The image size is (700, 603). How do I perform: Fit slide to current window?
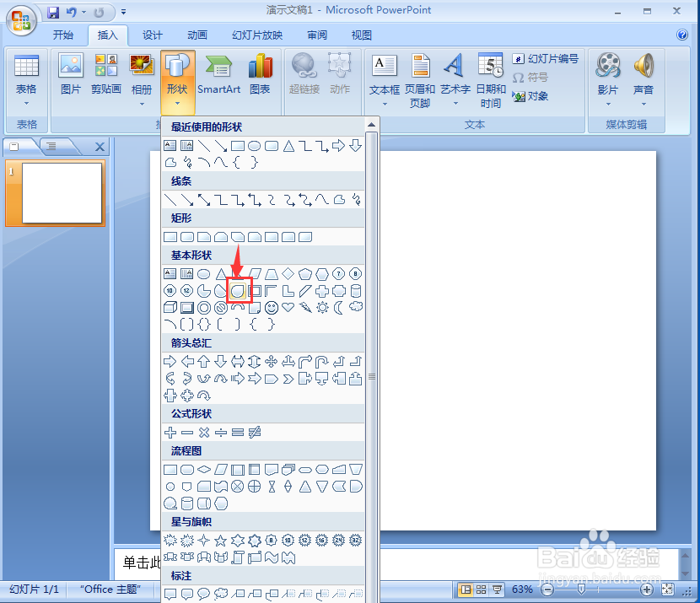point(667,590)
